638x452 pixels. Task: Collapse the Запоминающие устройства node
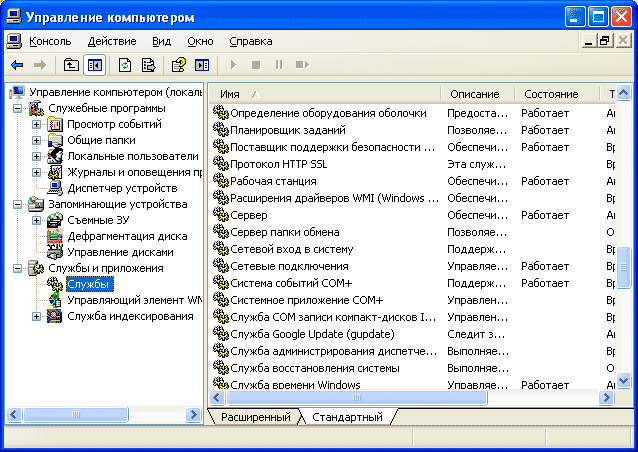tap(17, 204)
